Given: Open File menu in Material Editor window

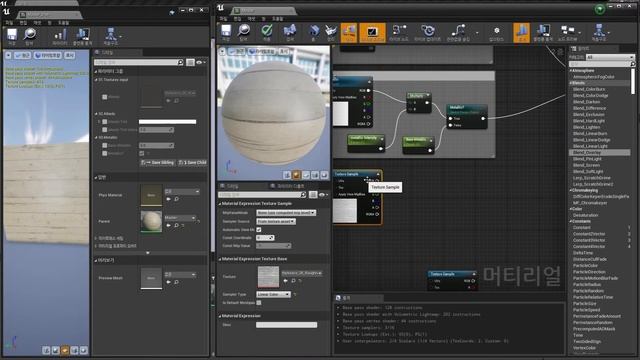Looking at the screenshot, I should [x=223, y=19].
